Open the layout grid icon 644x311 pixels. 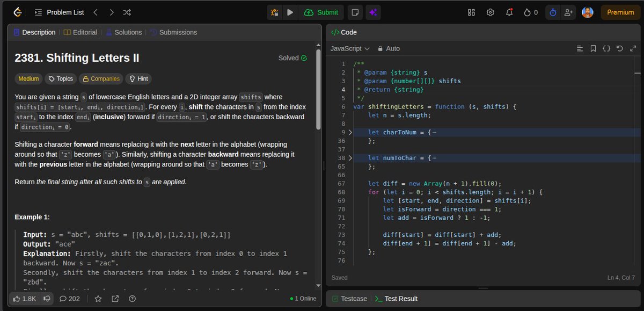pos(472,12)
